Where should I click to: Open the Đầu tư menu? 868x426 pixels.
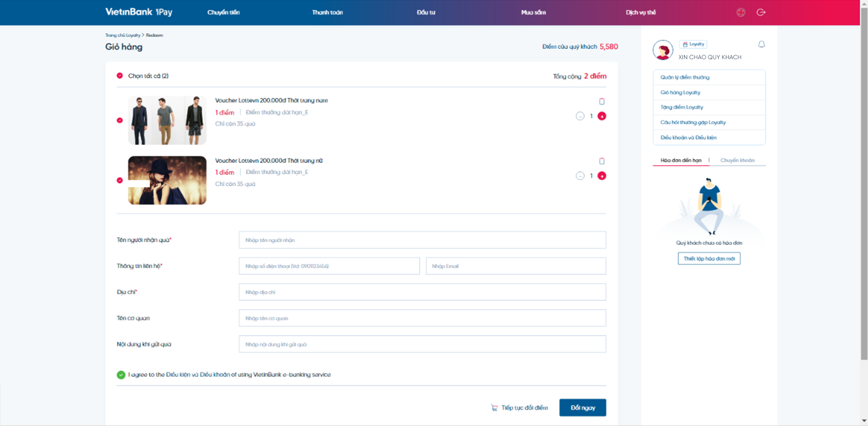click(426, 12)
